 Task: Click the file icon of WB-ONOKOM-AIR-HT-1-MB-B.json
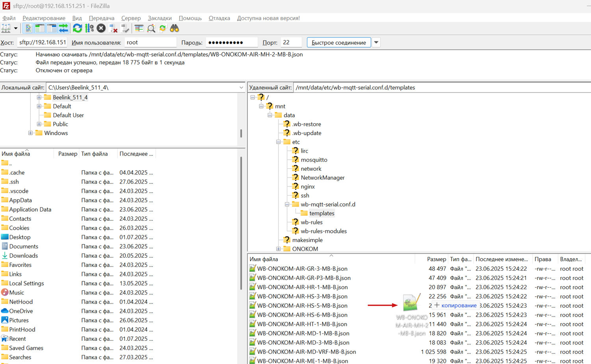tap(253, 324)
